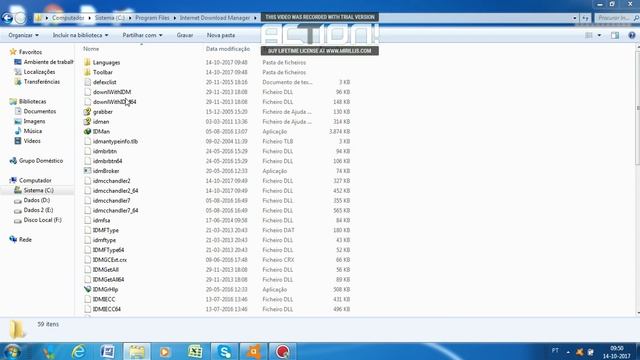Screen dimensions: 640x360
Task: Open the Languages folder
Action: [x=106, y=62]
